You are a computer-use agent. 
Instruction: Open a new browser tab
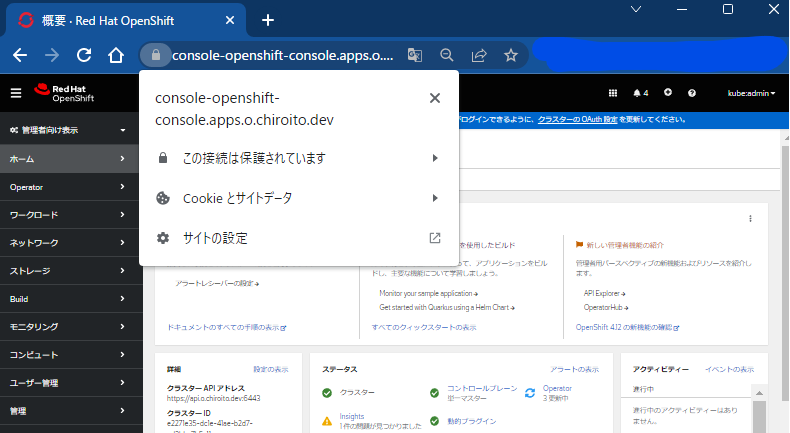point(268,20)
